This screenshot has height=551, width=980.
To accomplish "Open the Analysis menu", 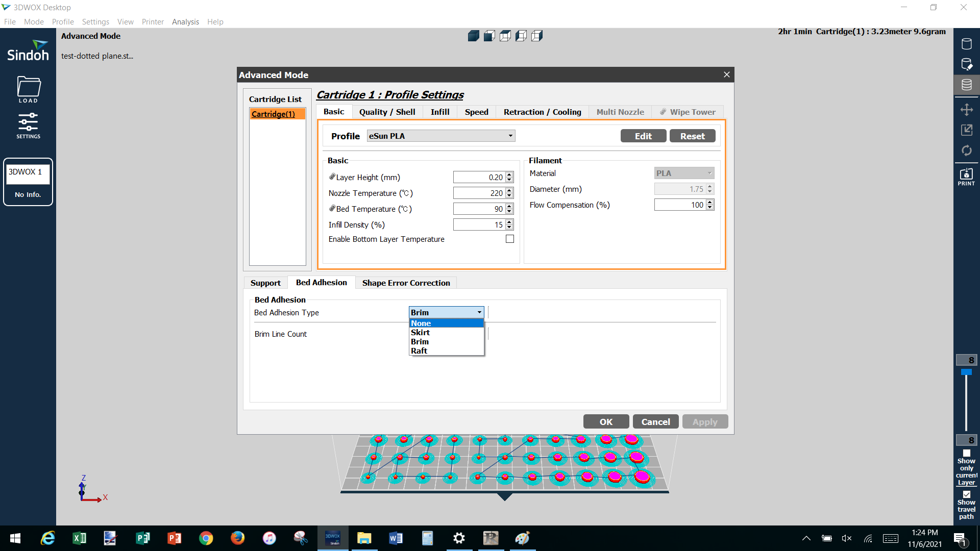I will pos(185,21).
